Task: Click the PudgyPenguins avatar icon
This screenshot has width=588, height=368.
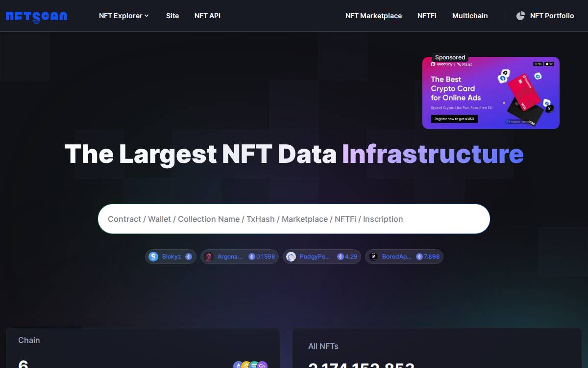Action: pyautogui.click(x=291, y=257)
